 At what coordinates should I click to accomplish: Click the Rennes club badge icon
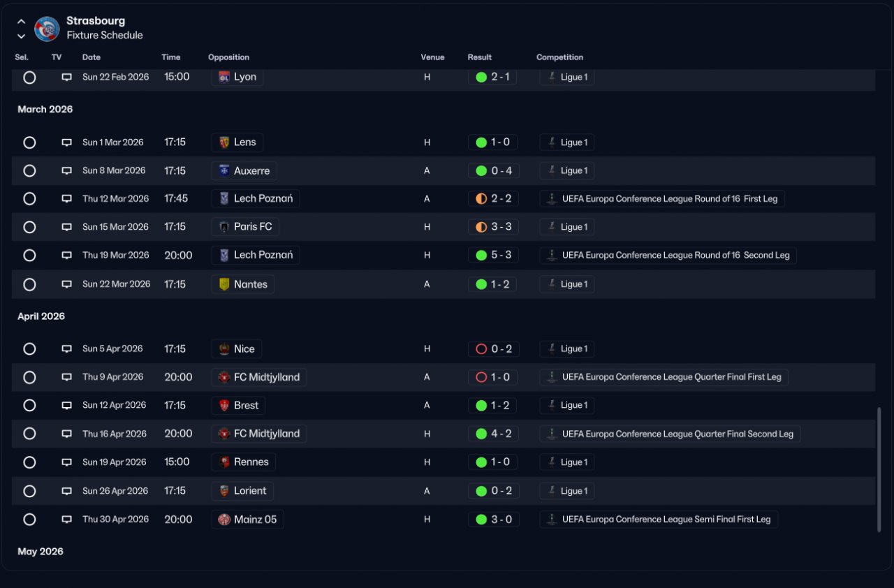tap(224, 462)
